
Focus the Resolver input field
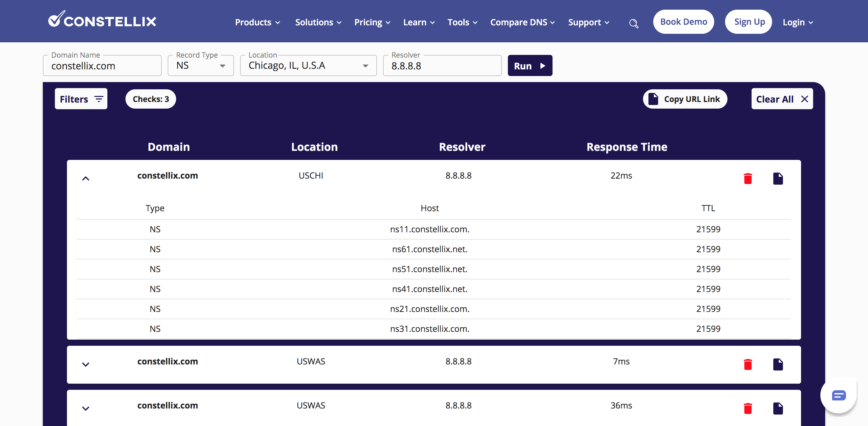click(442, 65)
